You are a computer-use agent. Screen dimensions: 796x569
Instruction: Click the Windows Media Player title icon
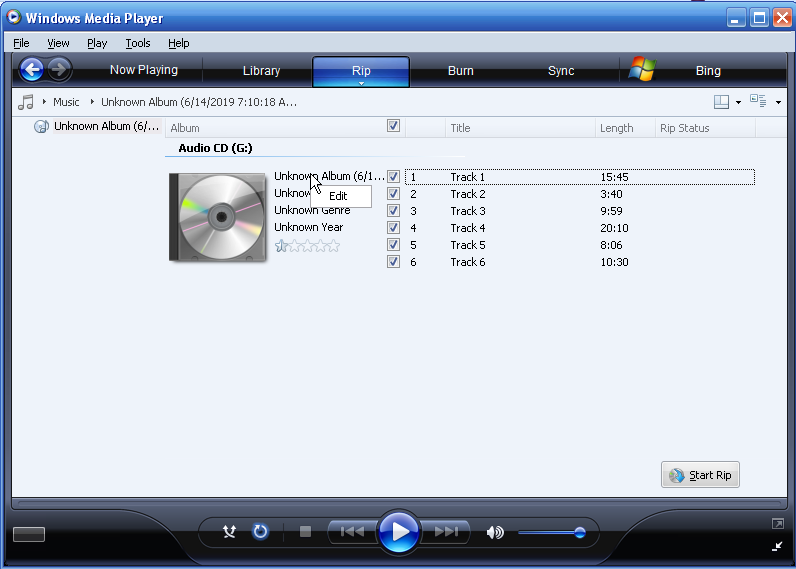14,17
